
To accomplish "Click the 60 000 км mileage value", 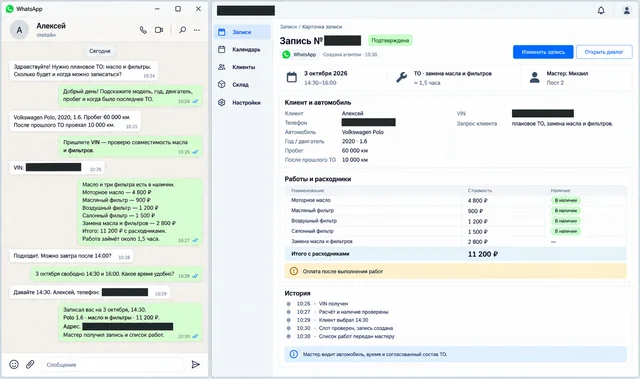I will (x=354, y=151).
